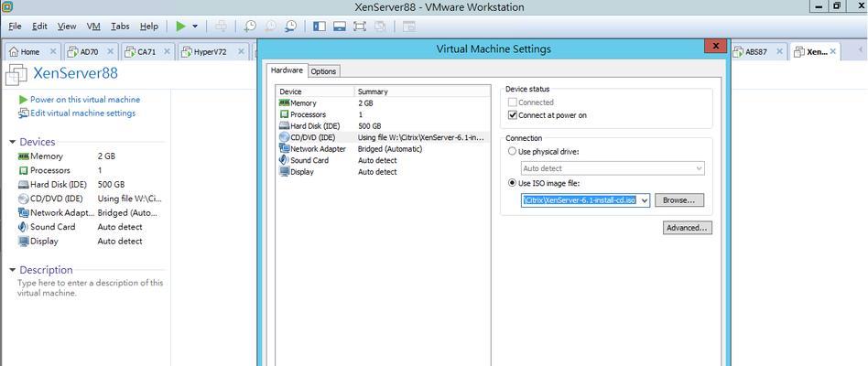868x366 pixels.
Task: Open the File menu
Action: 15,26
